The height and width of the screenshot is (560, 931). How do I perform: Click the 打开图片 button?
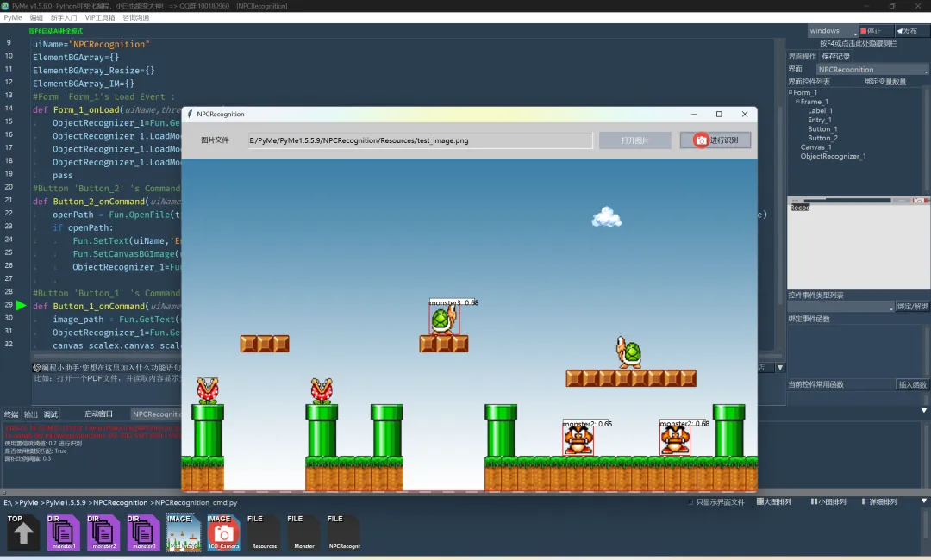click(634, 140)
